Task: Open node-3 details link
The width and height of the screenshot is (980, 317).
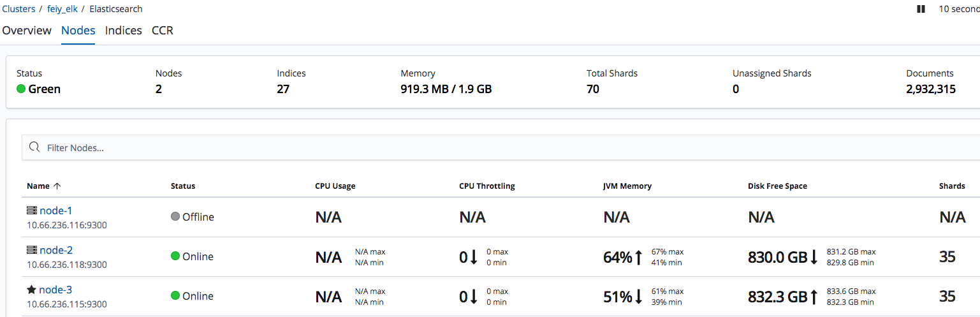Action: click(55, 290)
